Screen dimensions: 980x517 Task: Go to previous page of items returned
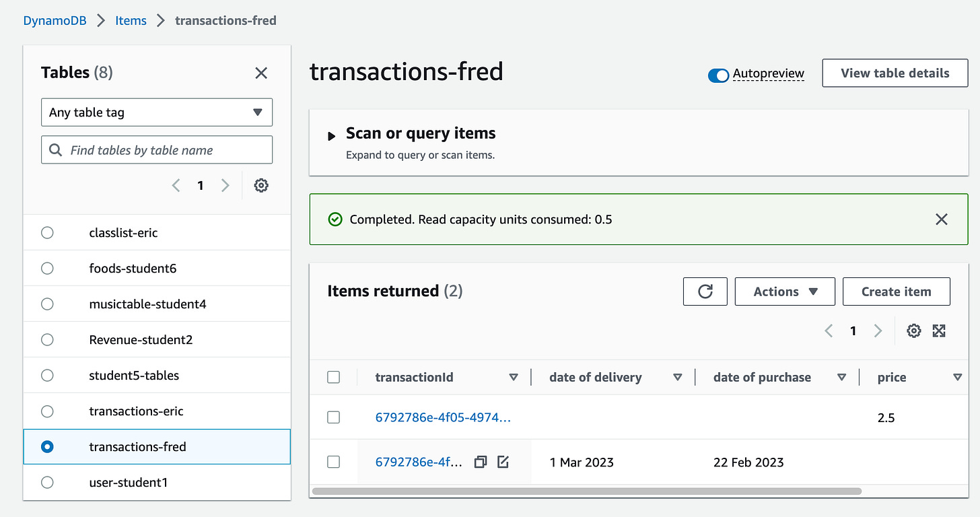click(x=829, y=331)
